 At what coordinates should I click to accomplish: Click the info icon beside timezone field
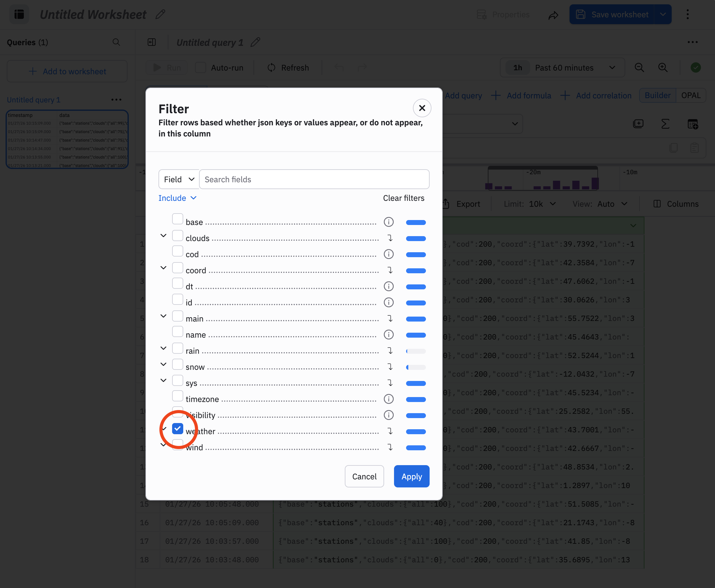388,399
